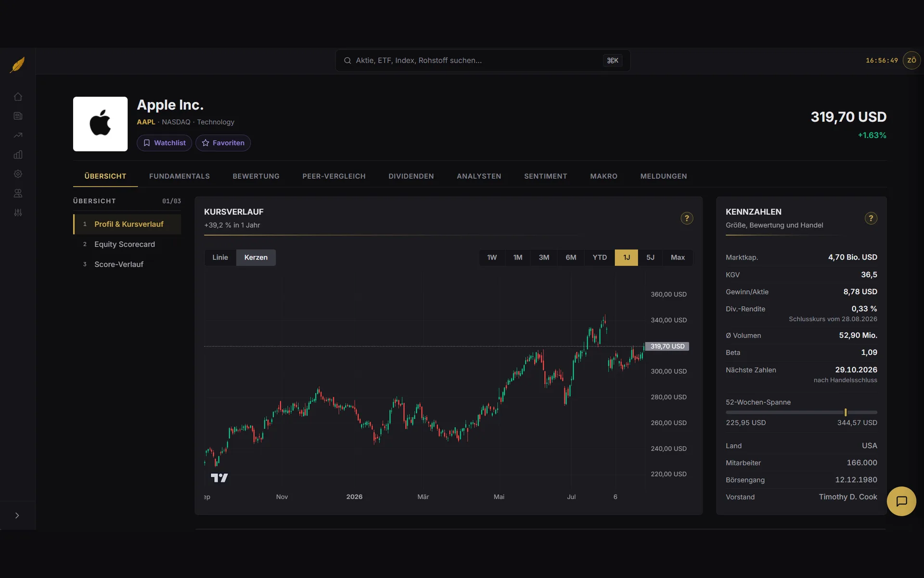Select the Übersicht tab

click(105, 176)
